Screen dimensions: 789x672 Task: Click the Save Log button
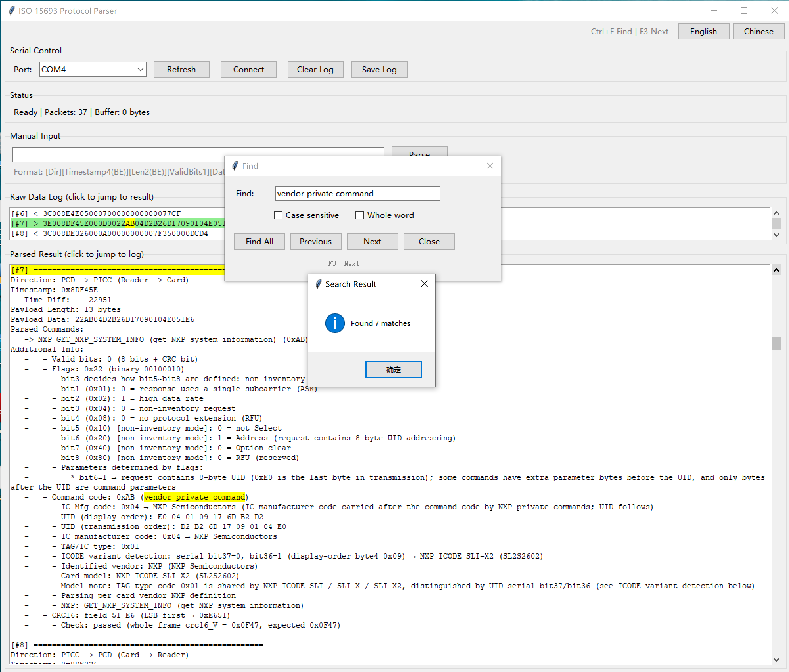click(x=379, y=69)
